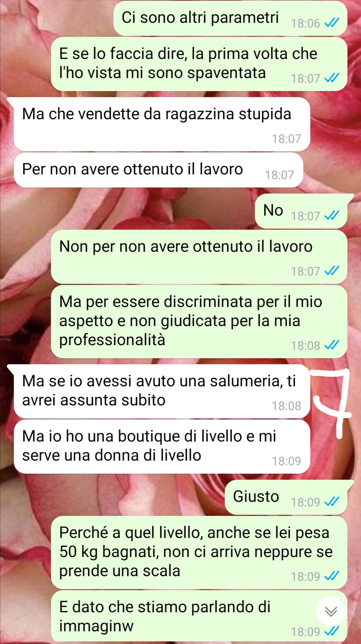Tap read ticks on 'Non per non avere ottenuto' message
This screenshot has height=644, width=361.
click(332, 271)
